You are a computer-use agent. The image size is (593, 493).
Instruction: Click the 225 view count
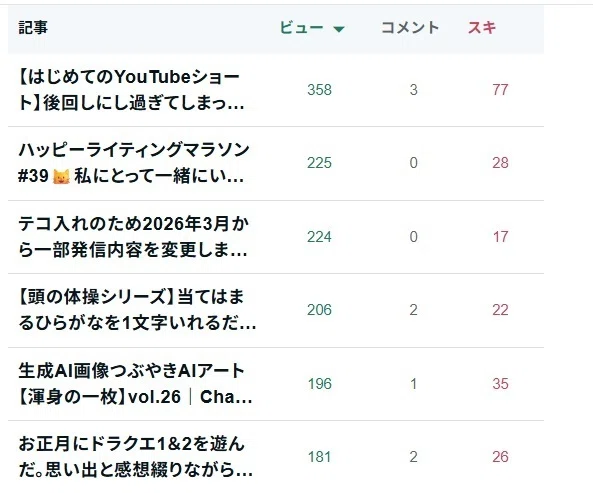[x=319, y=163]
